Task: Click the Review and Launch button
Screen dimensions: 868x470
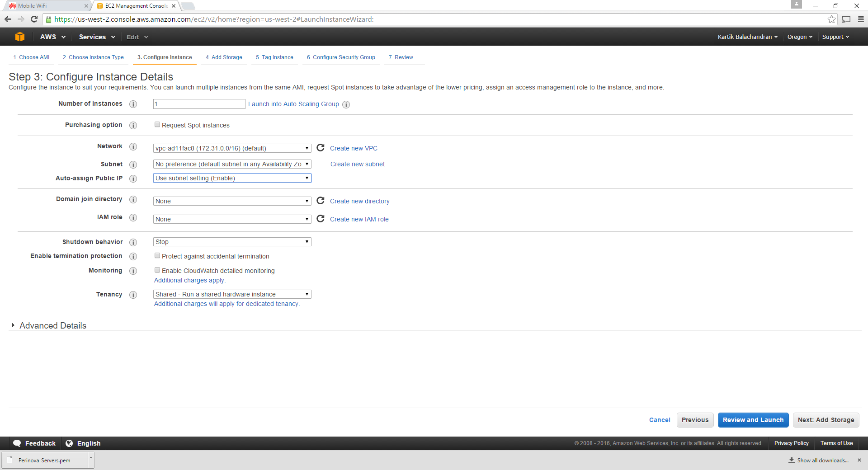Action: pos(753,420)
